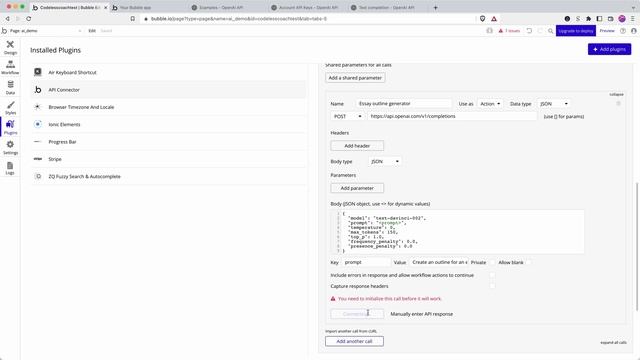The width and height of the screenshot is (640, 360).
Task: Open the Data type JSON dropdown
Action: click(554, 104)
